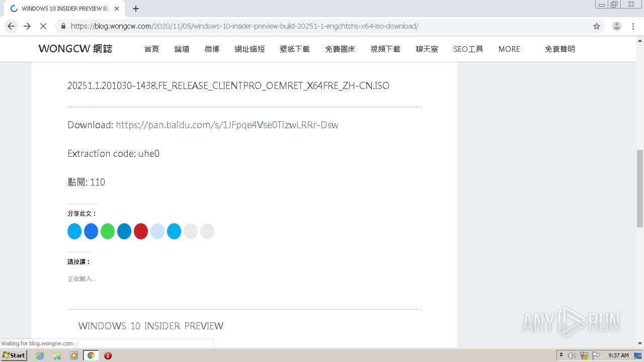Open the 網址縮短 menu item

pos(250,49)
